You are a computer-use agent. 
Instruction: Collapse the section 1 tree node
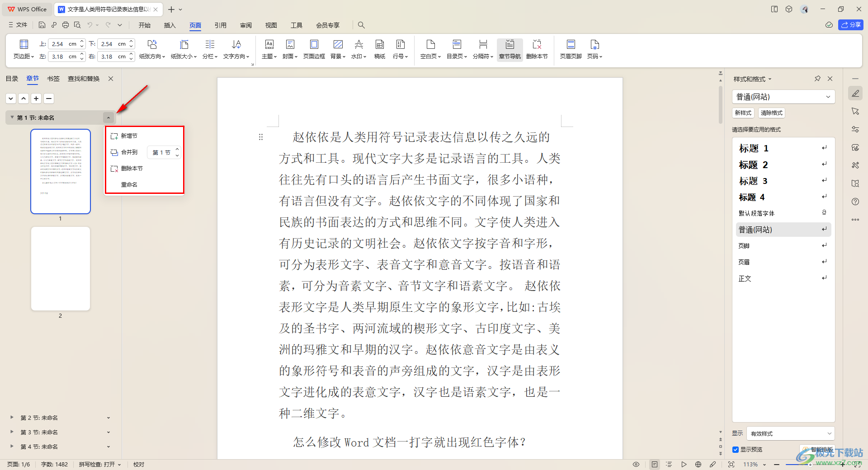pos(12,117)
